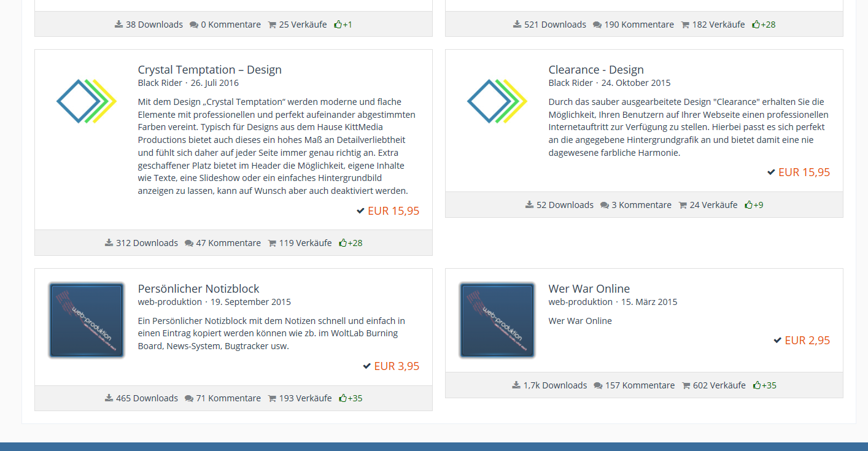Click the Persönlicher Notizblock web-produktion thumbnail

[x=87, y=320]
